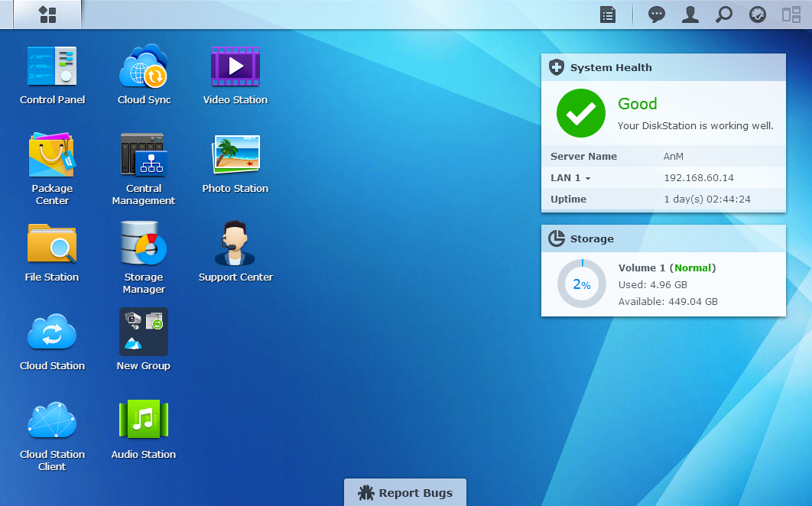Click the Report Bugs button
The width and height of the screenshot is (812, 506).
coord(405,493)
